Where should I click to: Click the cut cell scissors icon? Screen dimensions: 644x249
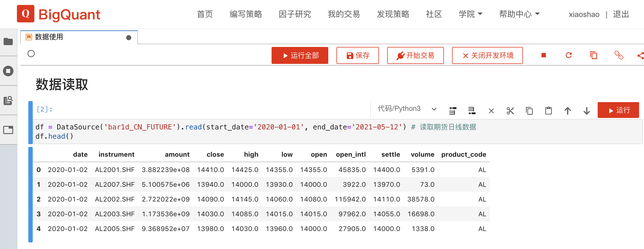(x=510, y=111)
